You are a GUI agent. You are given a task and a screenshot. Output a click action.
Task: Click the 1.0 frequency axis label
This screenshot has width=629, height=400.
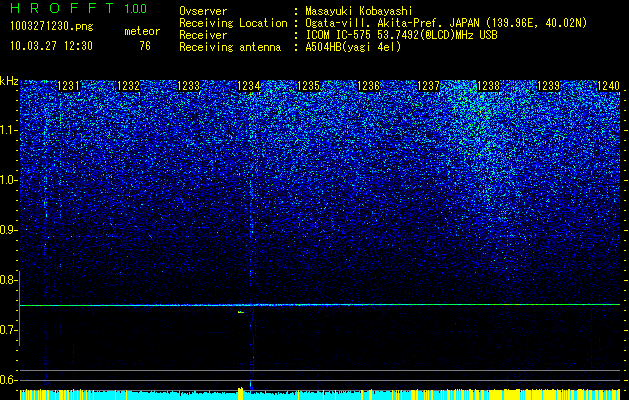8,180
